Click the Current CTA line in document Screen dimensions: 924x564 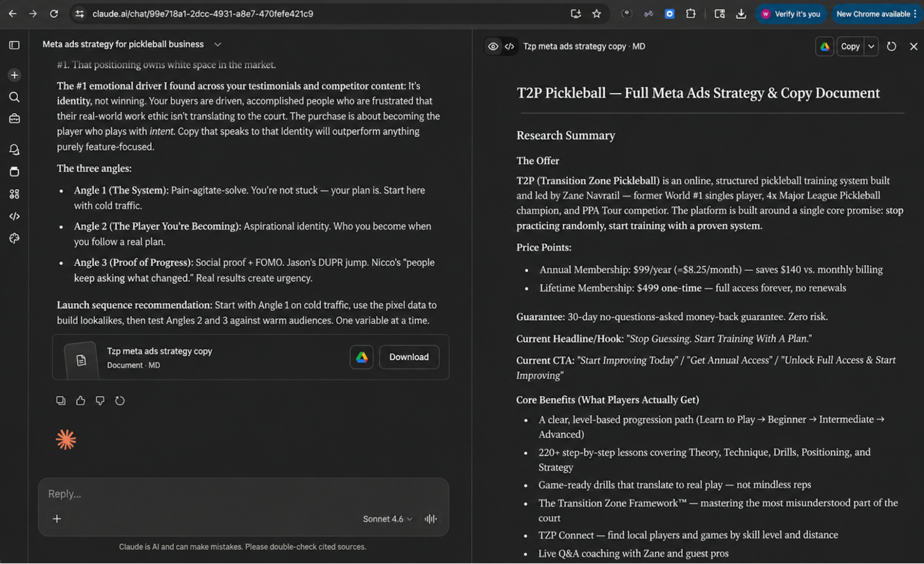[706, 367]
